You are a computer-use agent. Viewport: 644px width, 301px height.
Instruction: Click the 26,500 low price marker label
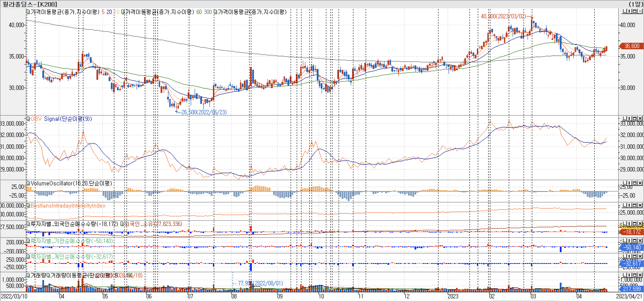[x=204, y=112]
